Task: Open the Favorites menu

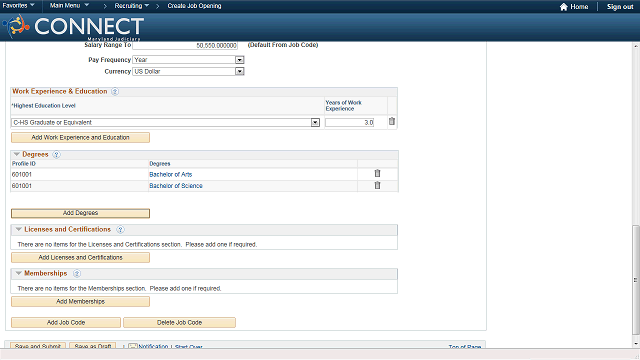Action: point(18,6)
